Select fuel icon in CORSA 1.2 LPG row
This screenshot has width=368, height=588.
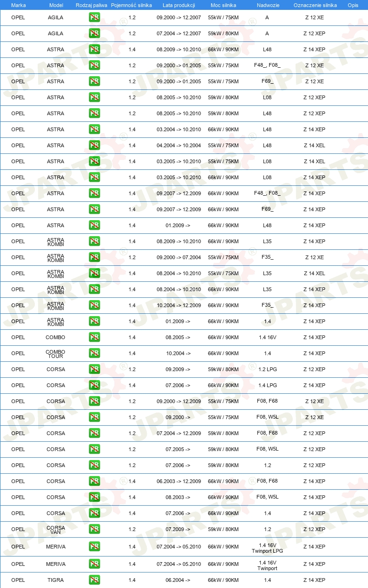pyautogui.click(x=94, y=369)
